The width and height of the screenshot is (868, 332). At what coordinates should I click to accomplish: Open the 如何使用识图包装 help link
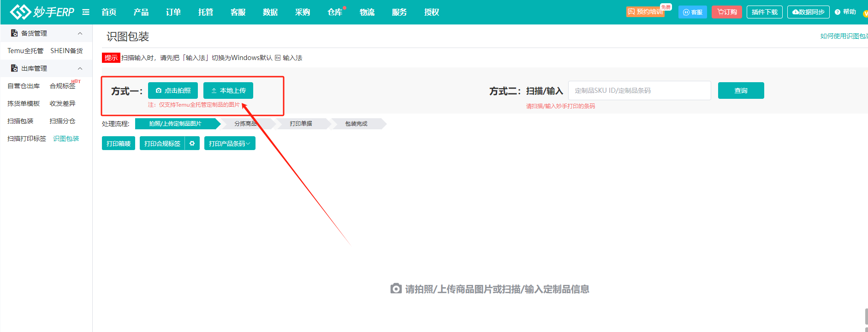point(844,36)
